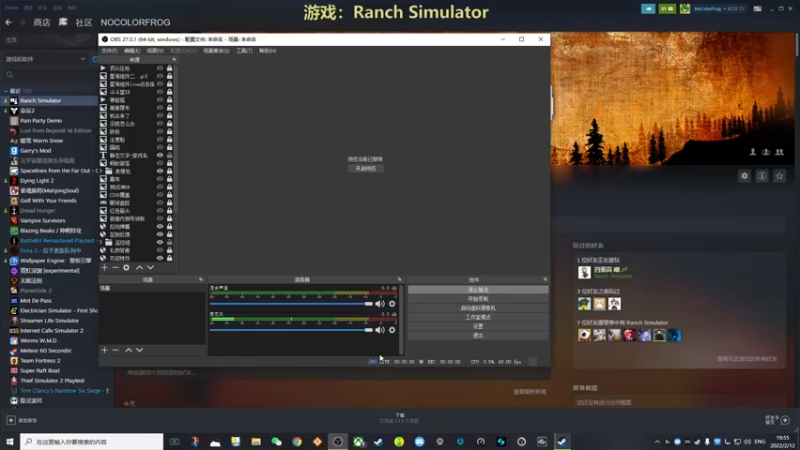
Task: Add a new source in OBS sources panel
Action: [105, 267]
